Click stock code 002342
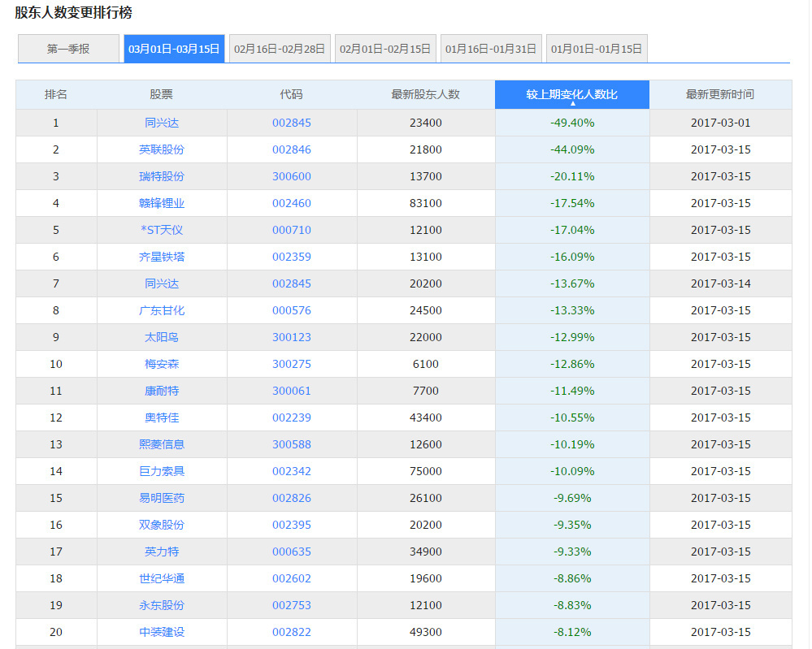812x649 pixels. [292, 471]
